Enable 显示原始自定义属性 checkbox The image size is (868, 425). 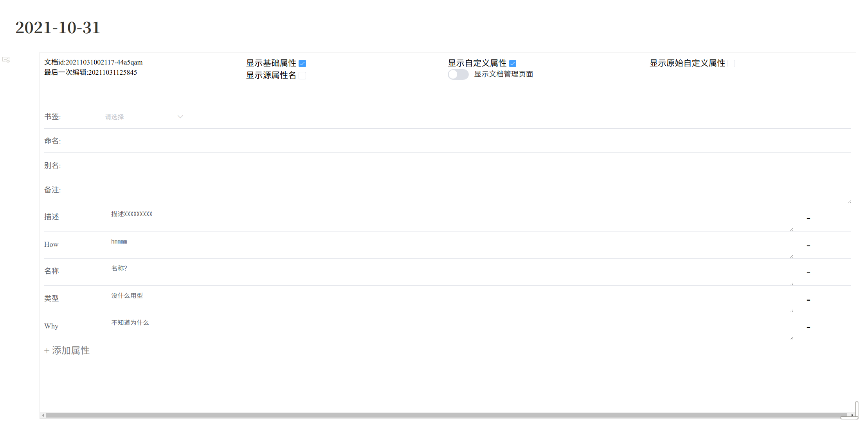point(731,63)
